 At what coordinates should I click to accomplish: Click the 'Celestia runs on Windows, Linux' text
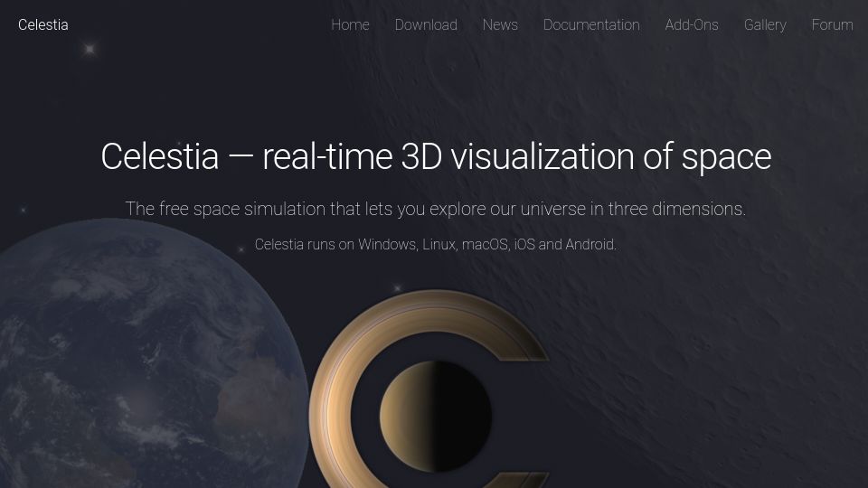pos(436,244)
